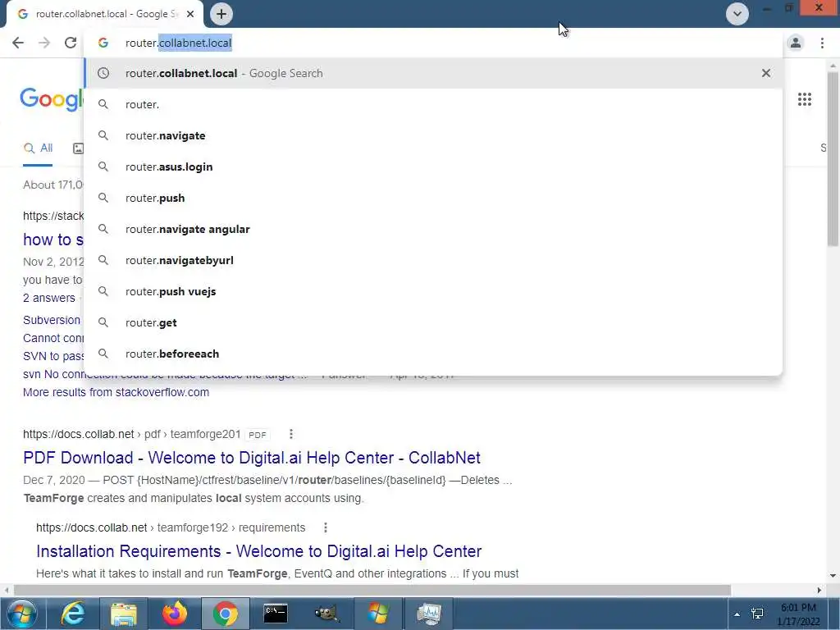Choose the router.get suggestion
The image size is (840, 630).
(x=433, y=322)
